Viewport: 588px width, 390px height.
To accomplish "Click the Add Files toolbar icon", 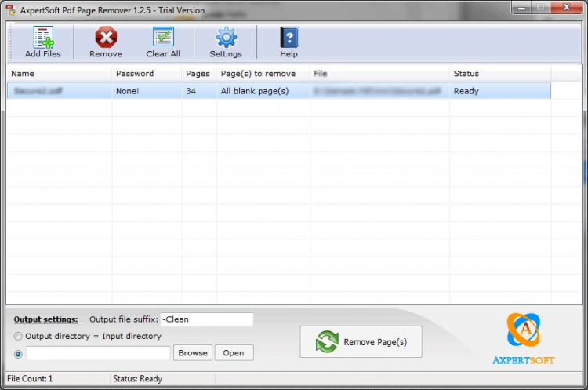I will 43,42.
